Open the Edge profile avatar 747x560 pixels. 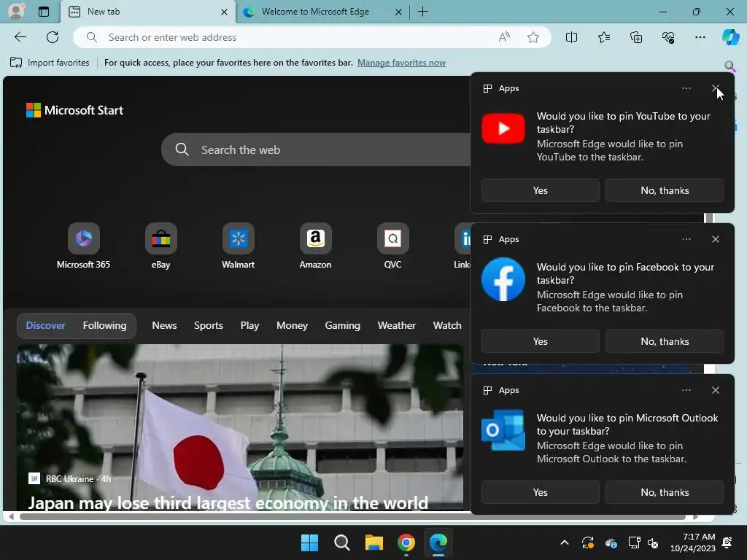point(16,11)
